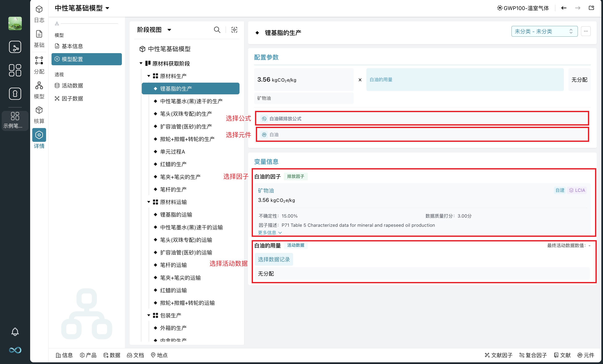Collapse the 原材料获取阶段 tree node
603x364 pixels.
(x=141, y=63)
